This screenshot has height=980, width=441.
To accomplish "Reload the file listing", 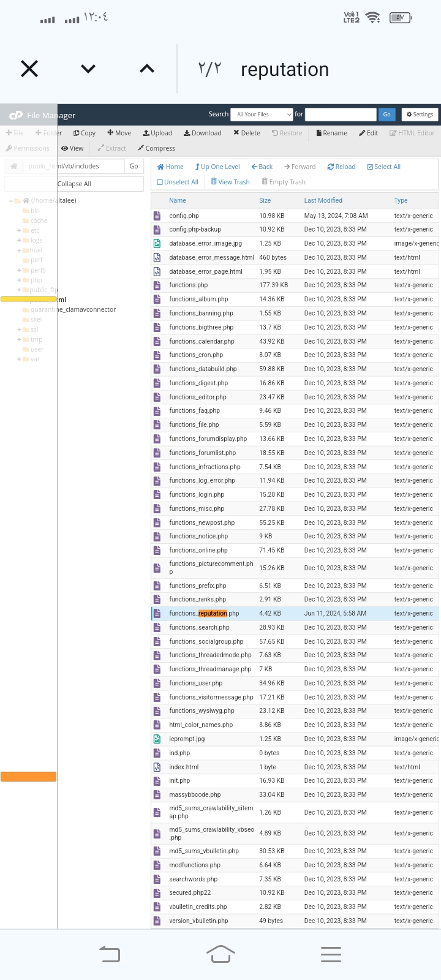I will tap(341, 167).
